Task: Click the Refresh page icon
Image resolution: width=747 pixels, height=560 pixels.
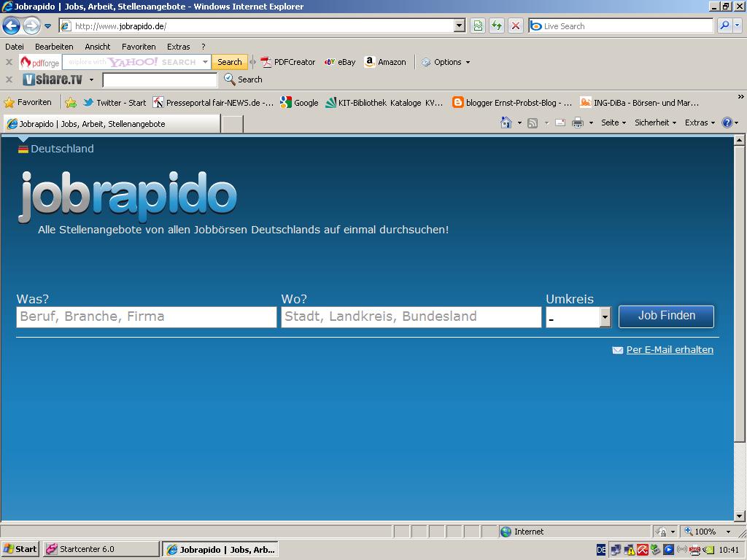Action: (x=497, y=26)
